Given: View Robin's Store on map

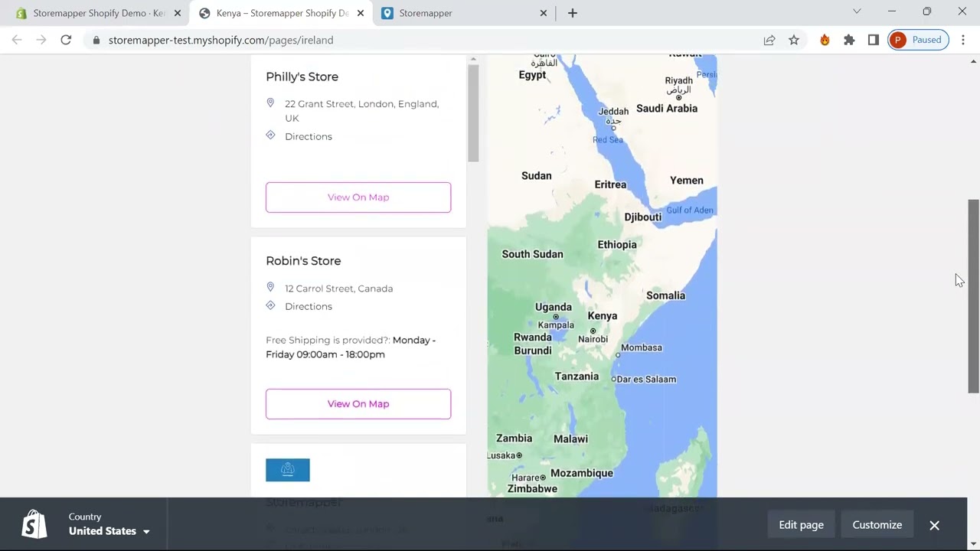Looking at the screenshot, I should coord(358,404).
